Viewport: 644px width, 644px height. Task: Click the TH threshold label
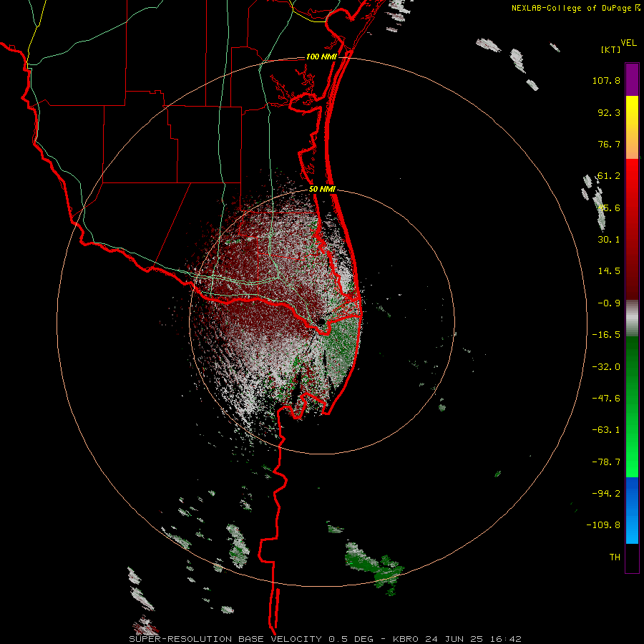(615, 557)
